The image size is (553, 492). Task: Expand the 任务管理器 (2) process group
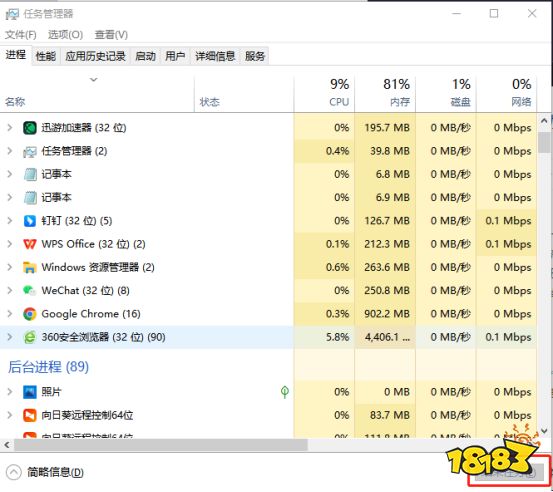(x=10, y=151)
